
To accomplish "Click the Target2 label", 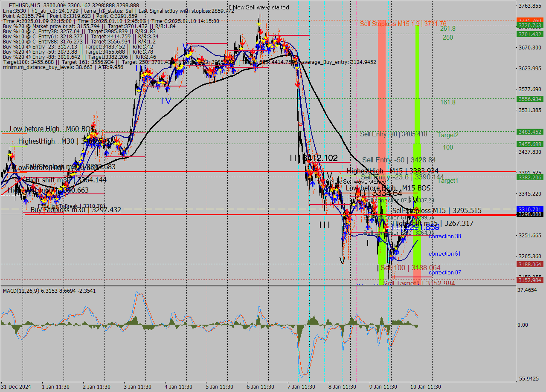I will 448,135.
